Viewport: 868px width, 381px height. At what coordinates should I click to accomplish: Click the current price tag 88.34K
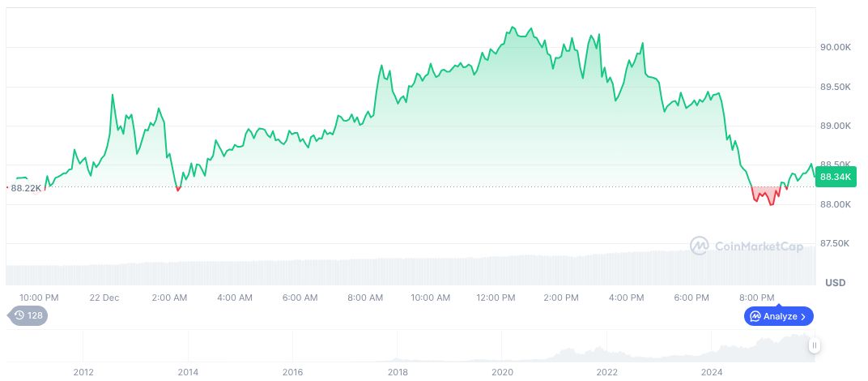[836, 177]
